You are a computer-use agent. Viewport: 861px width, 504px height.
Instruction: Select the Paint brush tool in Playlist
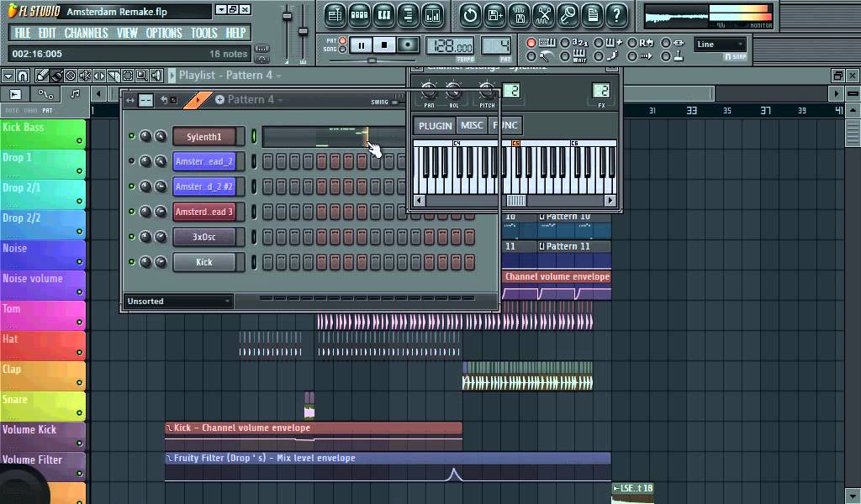click(x=56, y=75)
